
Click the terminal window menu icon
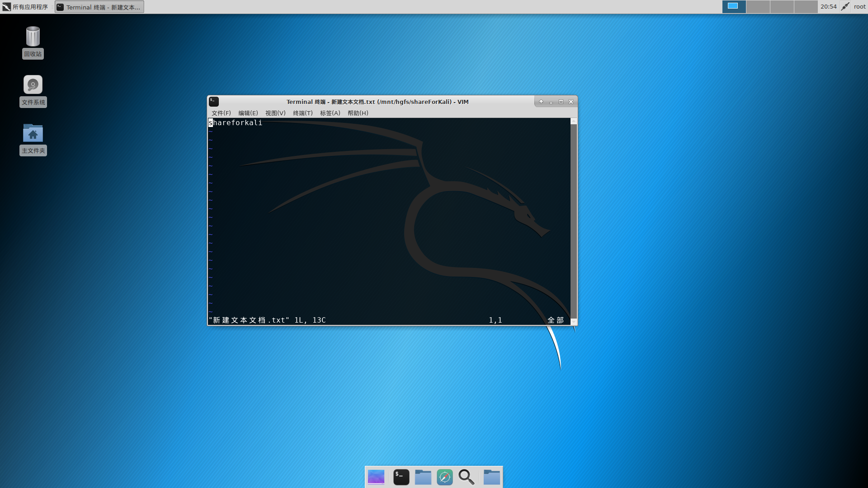click(214, 102)
